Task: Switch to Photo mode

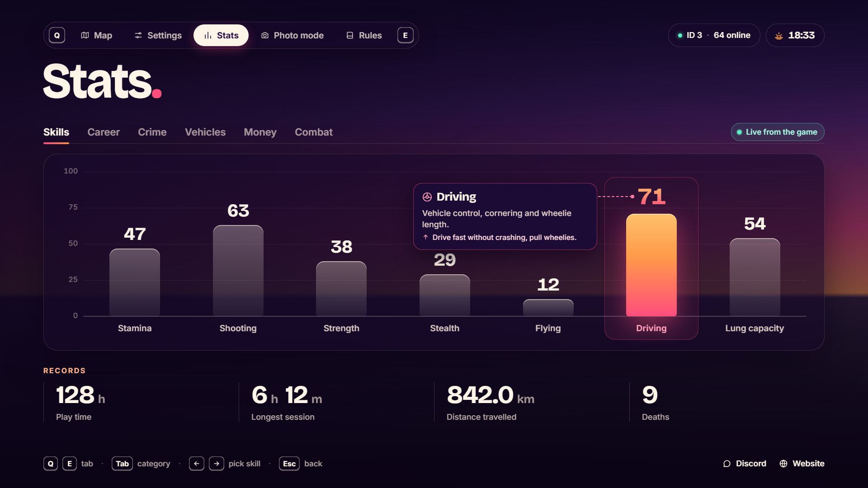Action: click(292, 35)
